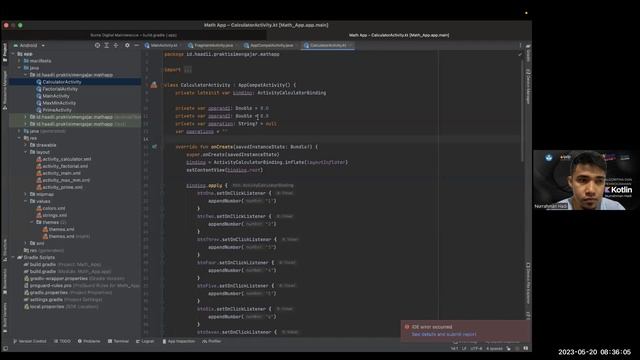Click the red error icon in IDE error notification
Viewport: 640px width, 360px height.
click(x=407, y=327)
